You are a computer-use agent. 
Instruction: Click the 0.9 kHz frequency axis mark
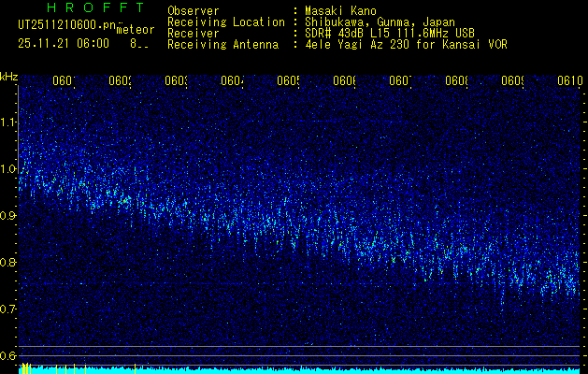[x=9, y=216]
